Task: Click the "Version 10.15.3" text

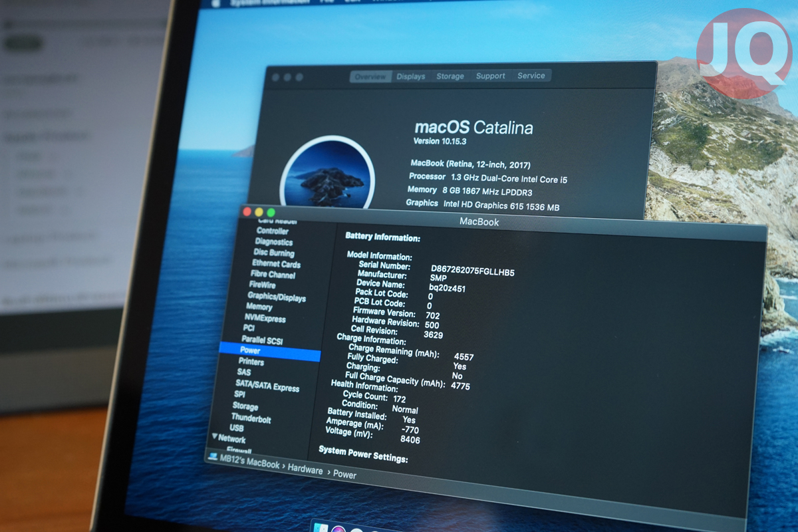Action: [x=440, y=141]
